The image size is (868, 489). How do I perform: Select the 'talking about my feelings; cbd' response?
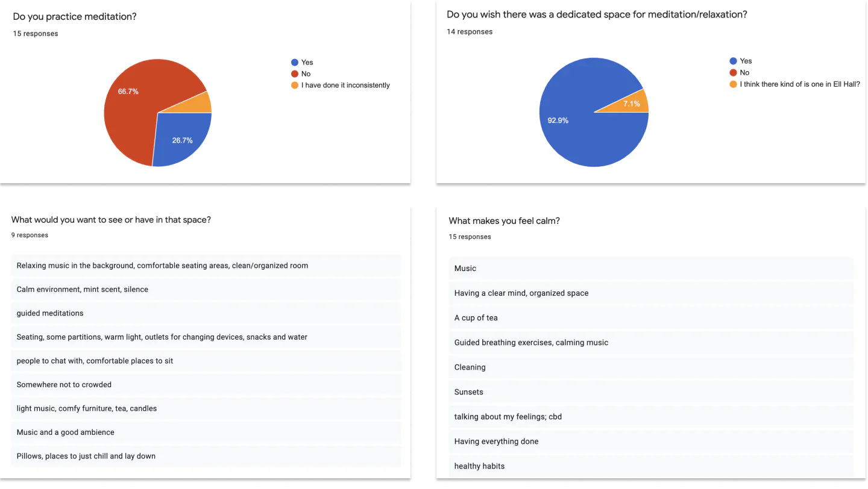[x=651, y=416]
